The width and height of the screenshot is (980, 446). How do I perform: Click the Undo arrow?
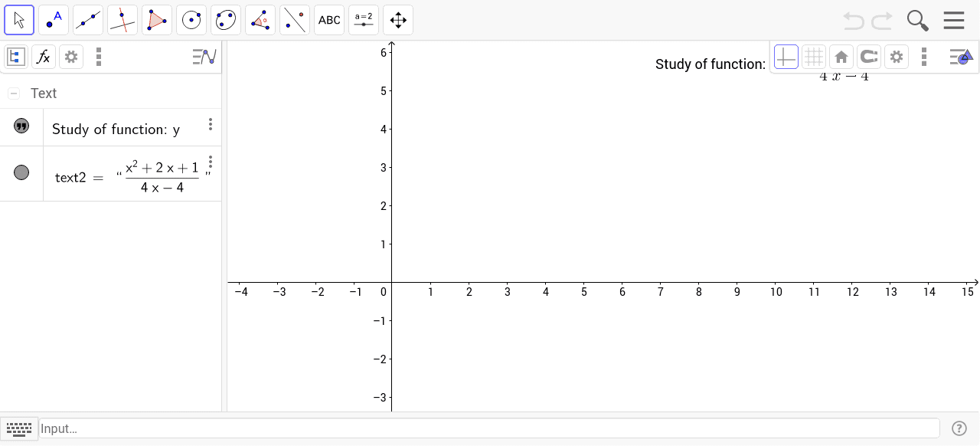tap(854, 20)
